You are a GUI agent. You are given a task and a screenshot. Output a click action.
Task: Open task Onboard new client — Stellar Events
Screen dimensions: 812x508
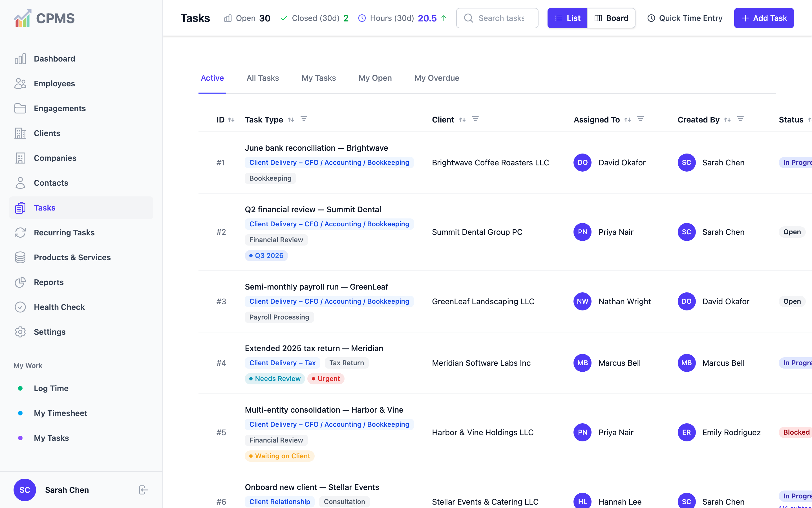pyautogui.click(x=312, y=487)
